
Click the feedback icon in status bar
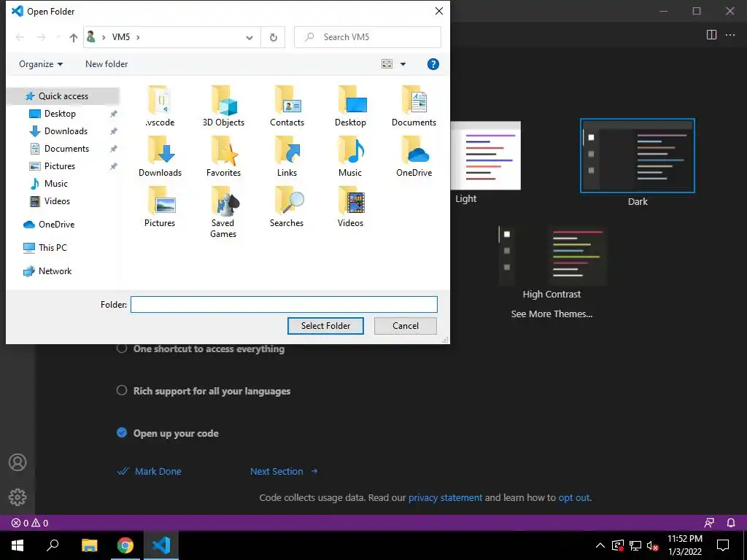[x=709, y=523]
